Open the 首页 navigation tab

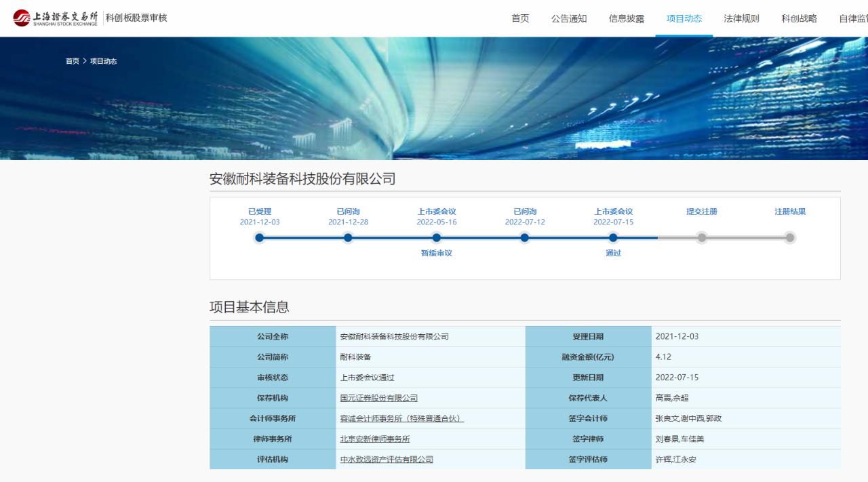[x=520, y=18]
